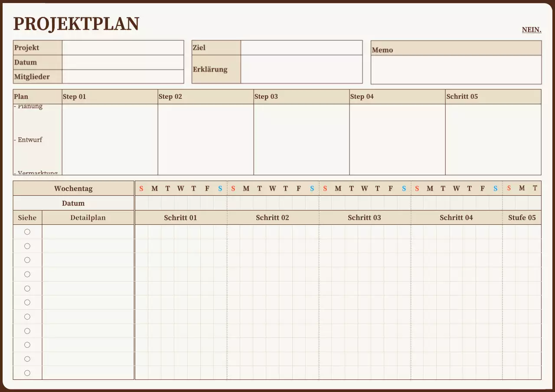Select the first radio button under Siehe

pyautogui.click(x=27, y=232)
